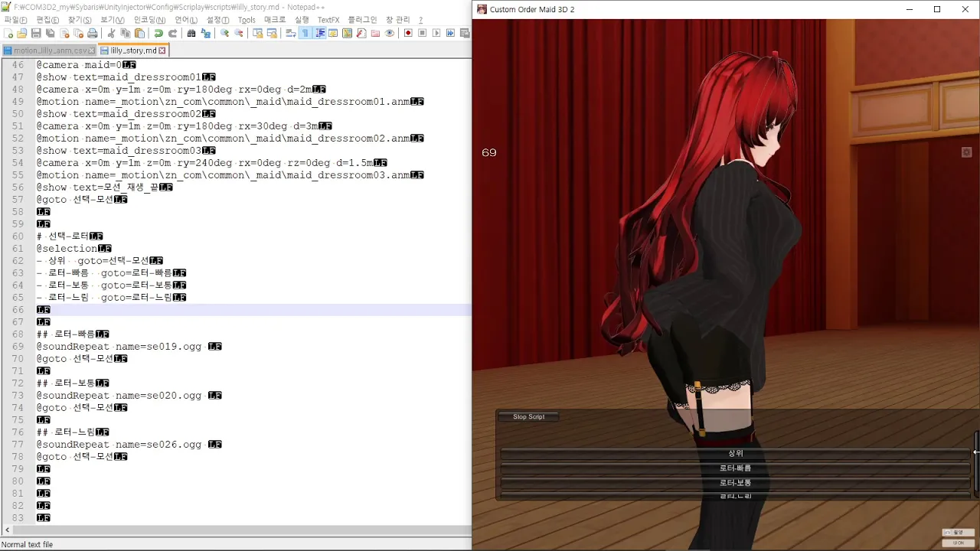Viewport: 980px width, 551px height.
Task: Play back the recorded macro icon
Action: 436,33
